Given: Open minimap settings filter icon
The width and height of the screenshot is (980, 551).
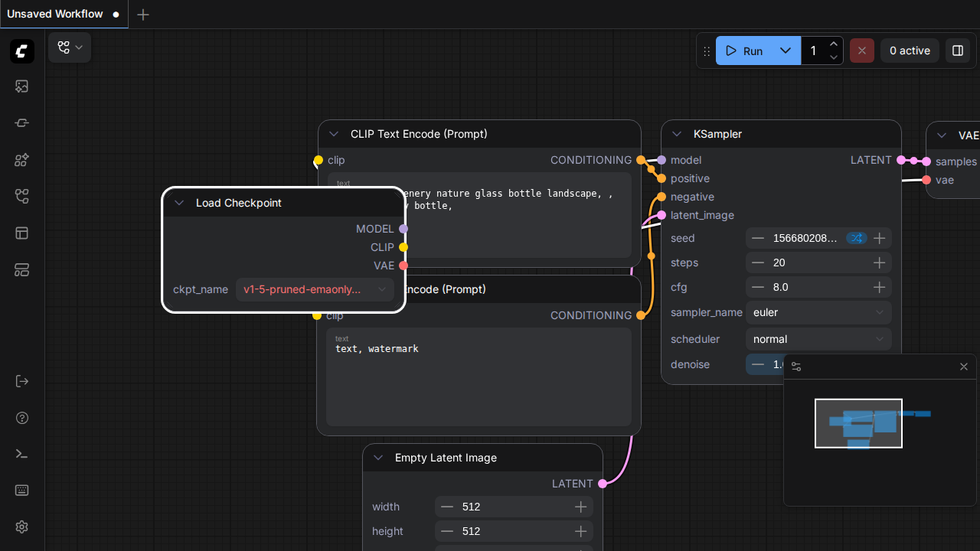Looking at the screenshot, I should pyautogui.click(x=796, y=367).
